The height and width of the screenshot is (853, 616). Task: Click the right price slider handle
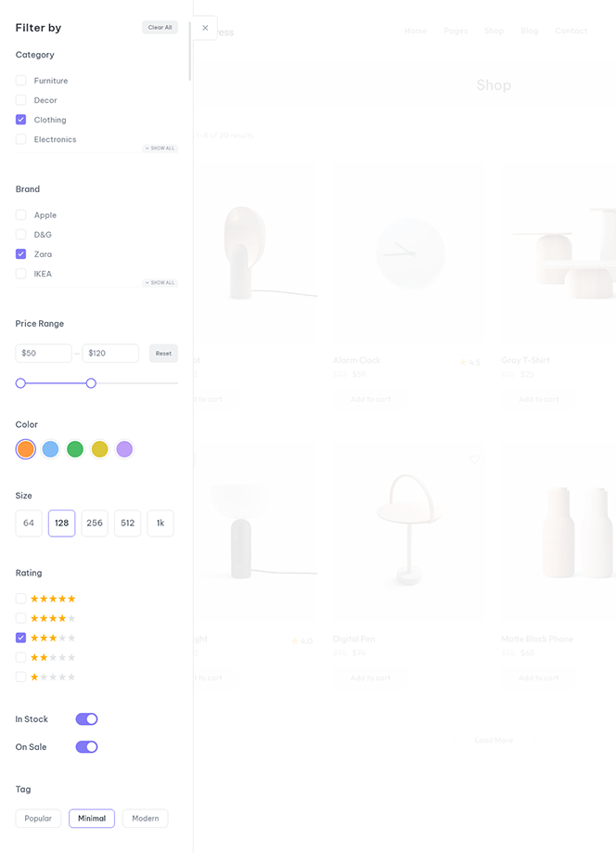click(91, 383)
